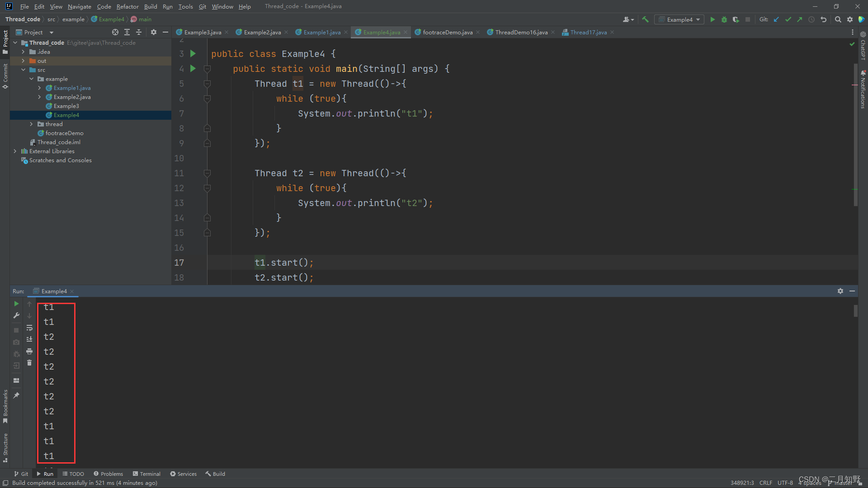Image resolution: width=868 pixels, height=488 pixels.
Task: Toggle scroll to end in Run console
Action: point(29,339)
